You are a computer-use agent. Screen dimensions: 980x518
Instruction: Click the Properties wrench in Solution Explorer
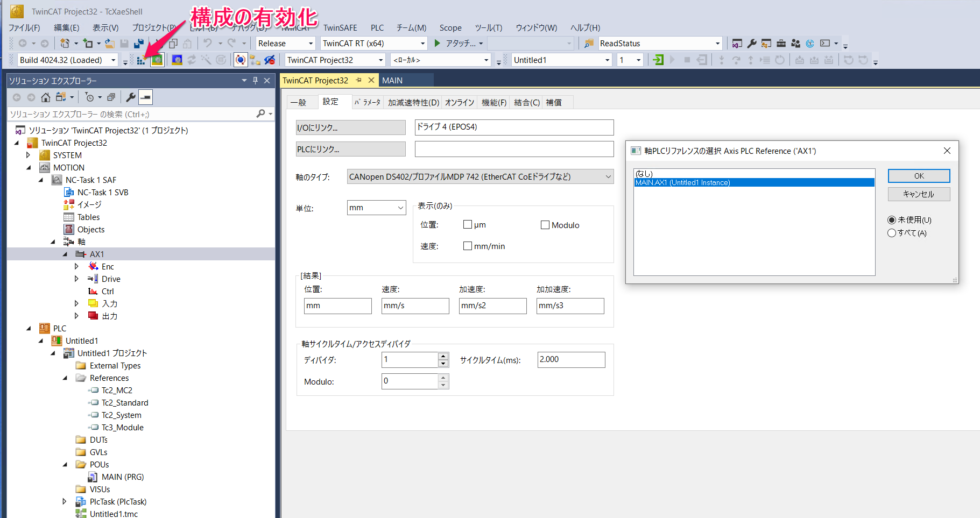(x=131, y=97)
